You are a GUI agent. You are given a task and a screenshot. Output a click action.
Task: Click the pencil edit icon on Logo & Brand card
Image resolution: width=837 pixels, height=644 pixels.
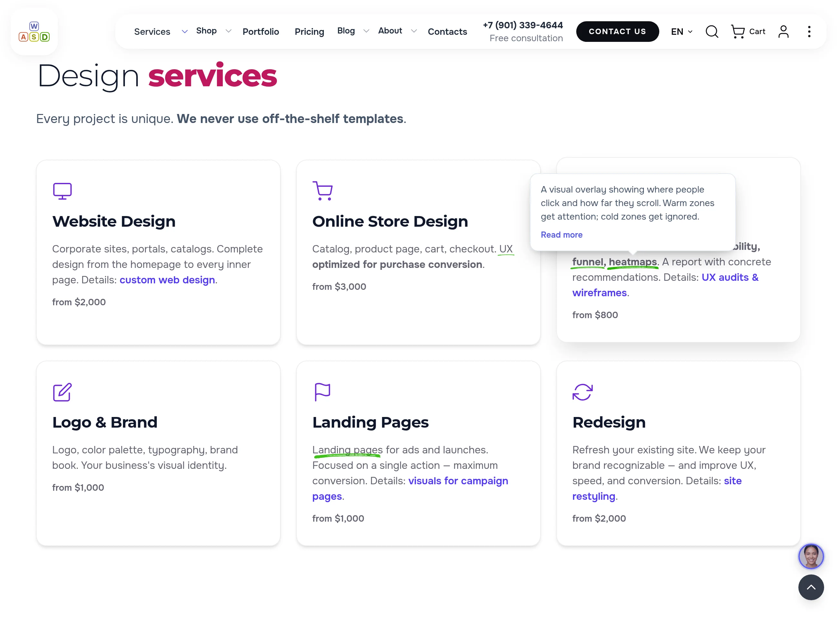pos(62,392)
